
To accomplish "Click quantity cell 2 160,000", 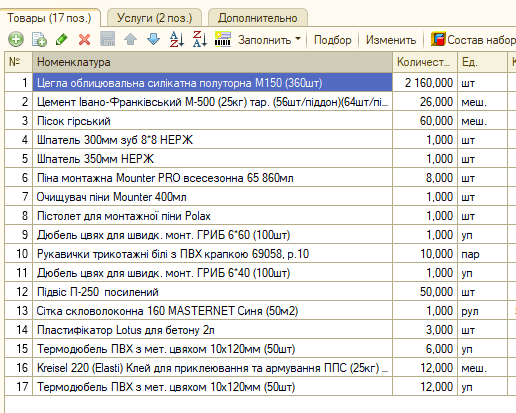I will 425,83.
